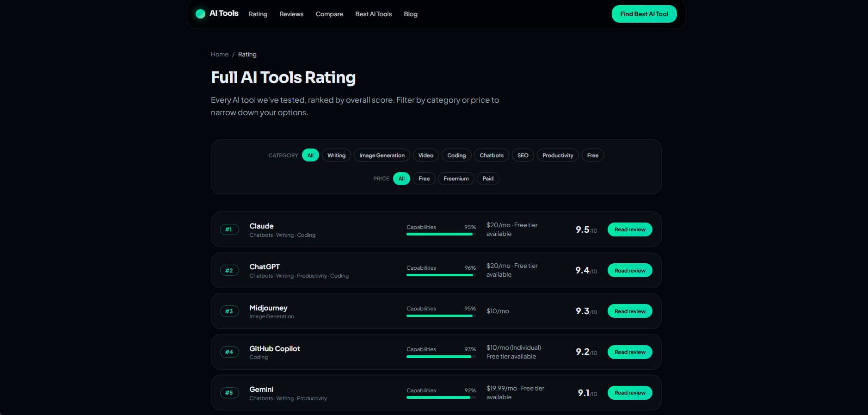Filter price by Paid
Screen dimensions: 868x415
click(x=488, y=179)
